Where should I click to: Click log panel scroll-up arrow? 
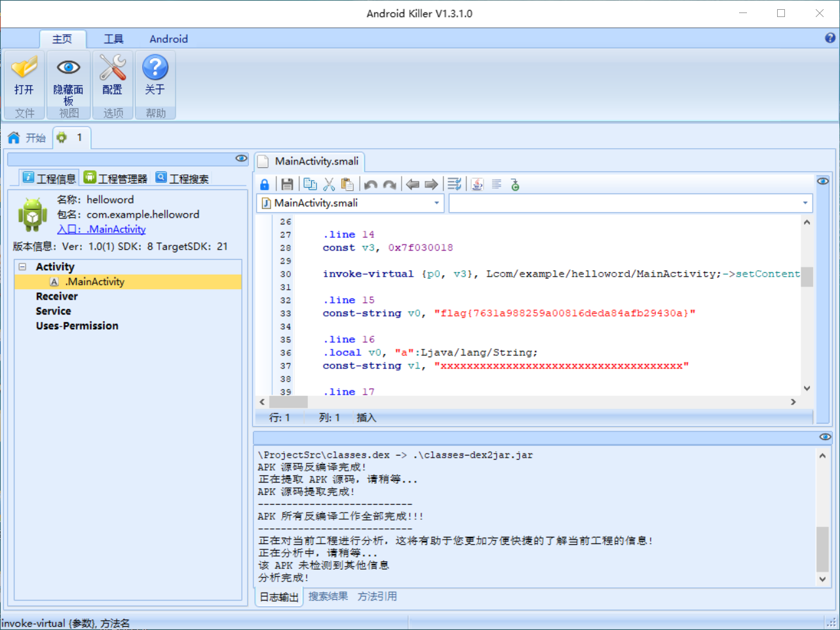tap(822, 456)
